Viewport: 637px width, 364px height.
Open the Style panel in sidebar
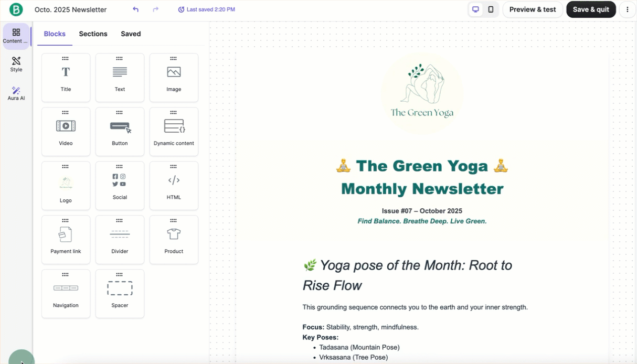click(16, 65)
